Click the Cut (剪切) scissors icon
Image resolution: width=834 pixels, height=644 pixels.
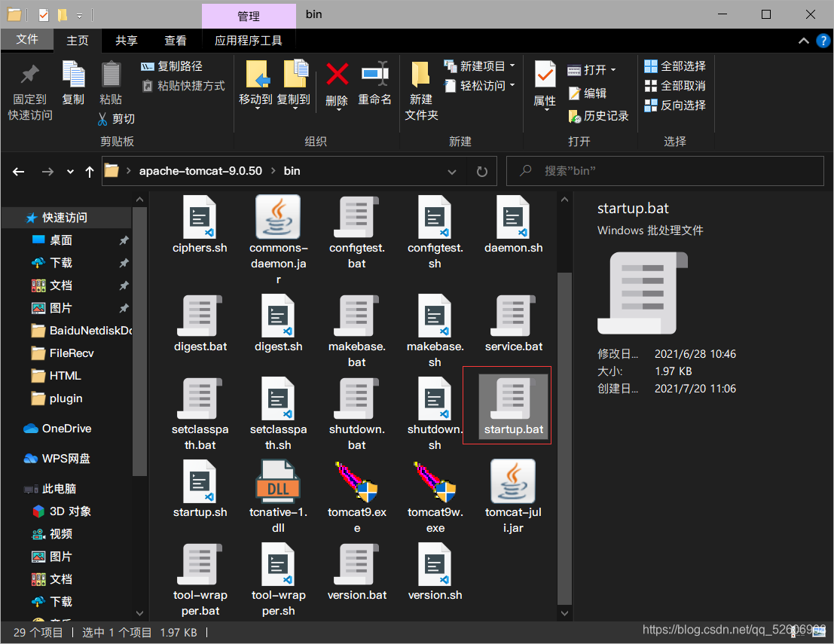102,118
